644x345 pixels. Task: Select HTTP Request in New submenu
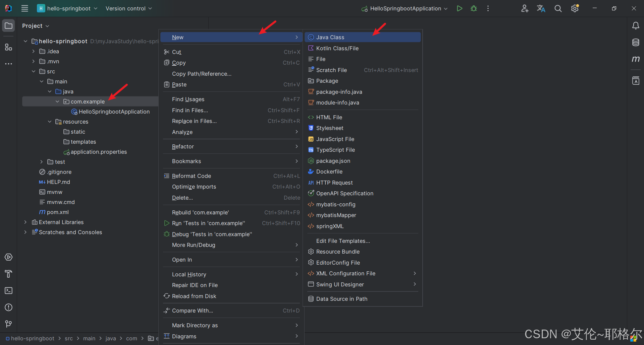coord(363,183)
